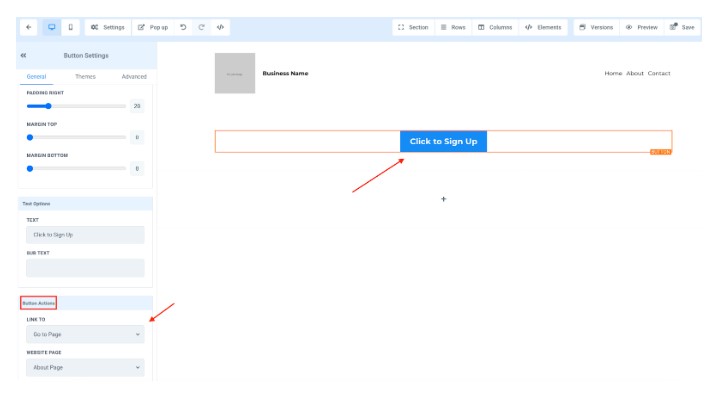
Task: Click the back arrow button in toolbar
Action: click(x=29, y=27)
